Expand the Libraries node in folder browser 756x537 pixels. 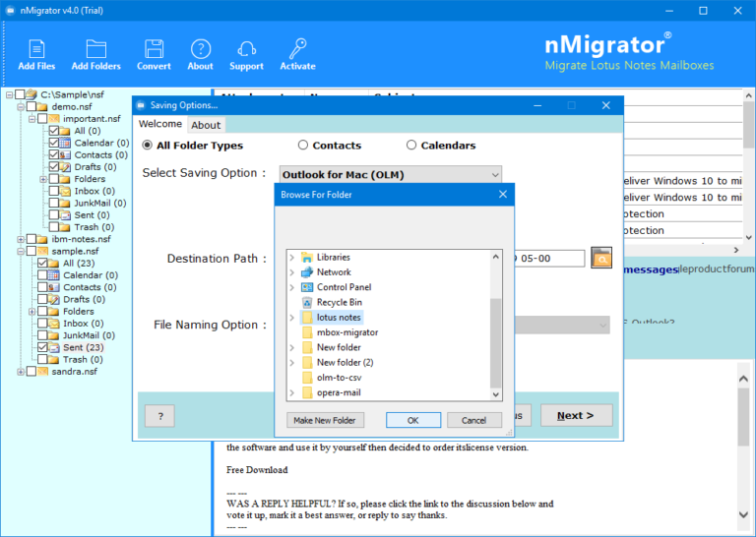[291, 258]
